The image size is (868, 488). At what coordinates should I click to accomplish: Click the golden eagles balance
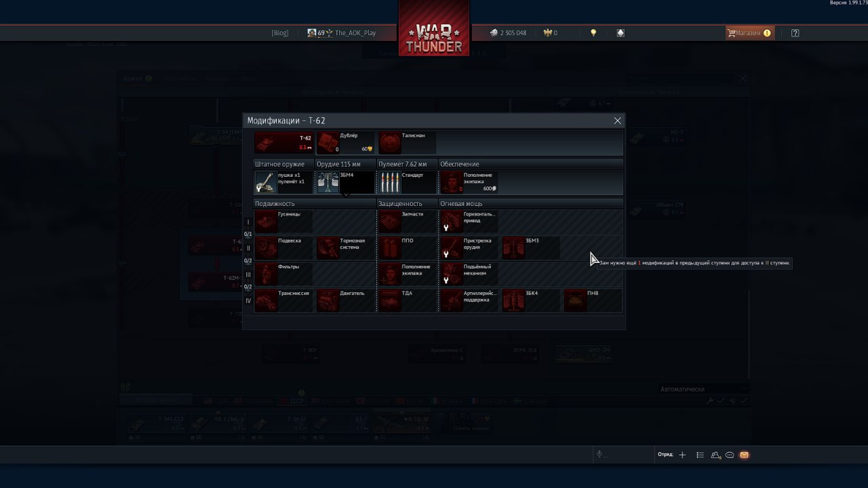click(x=551, y=33)
